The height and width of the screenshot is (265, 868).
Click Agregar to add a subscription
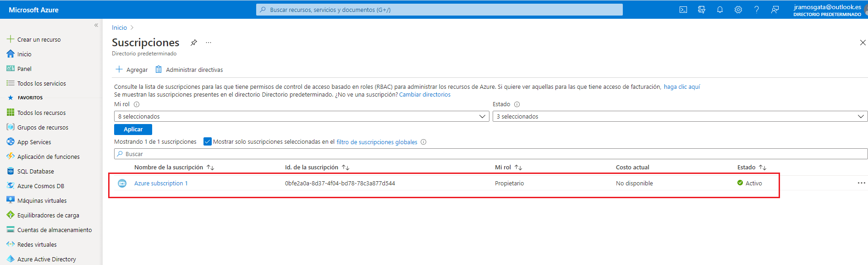click(x=132, y=70)
